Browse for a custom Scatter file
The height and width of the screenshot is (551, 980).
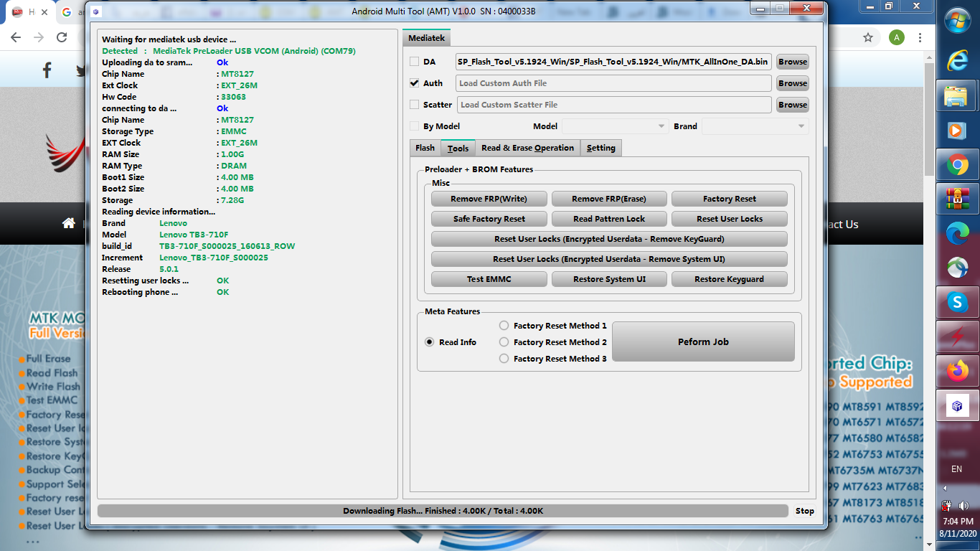tap(793, 105)
